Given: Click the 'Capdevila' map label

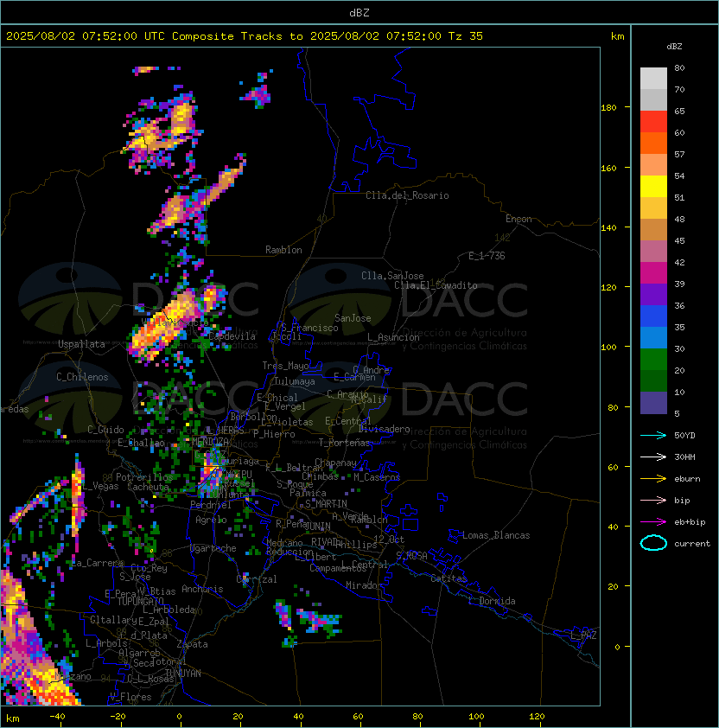Looking at the screenshot, I should [232, 336].
